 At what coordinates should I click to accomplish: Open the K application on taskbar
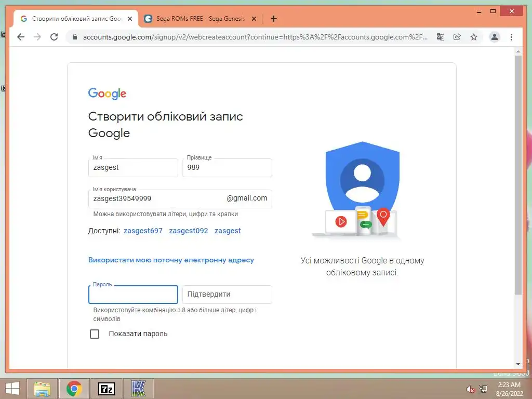coord(138,389)
